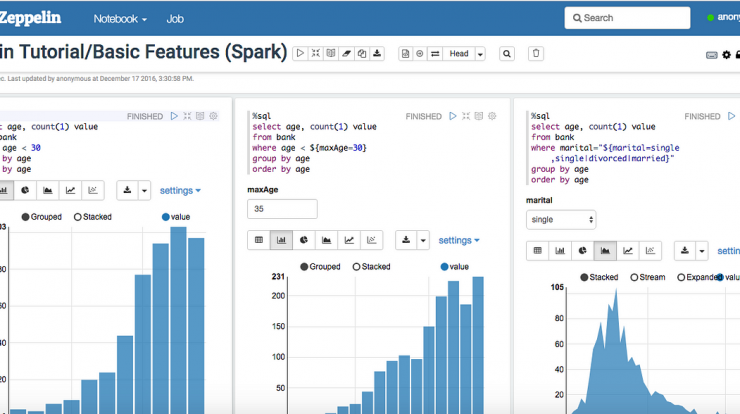The image size is (740, 414).
Task: Select Grouped option in maxAge chart
Action: pyautogui.click(x=320, y=267)
